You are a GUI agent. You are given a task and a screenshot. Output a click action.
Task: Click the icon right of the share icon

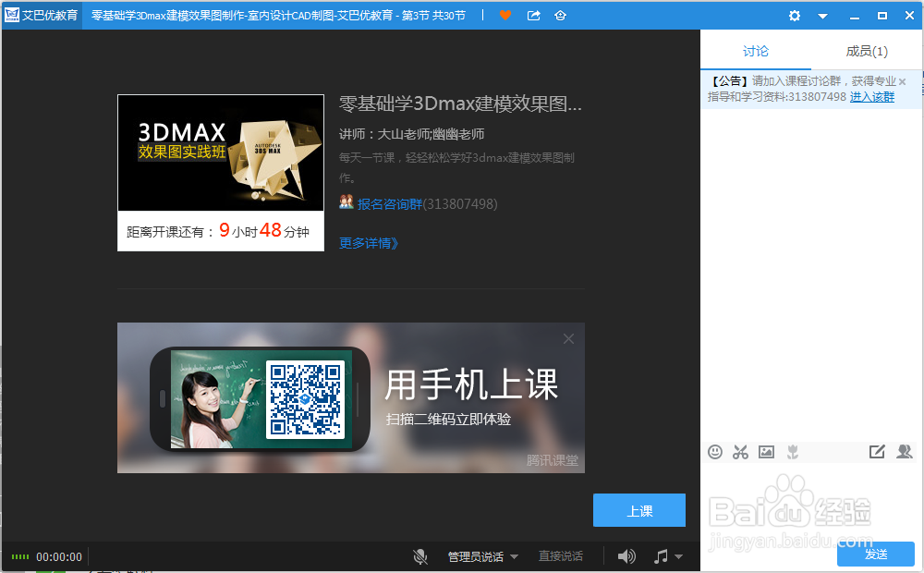(x=561, y=16)
